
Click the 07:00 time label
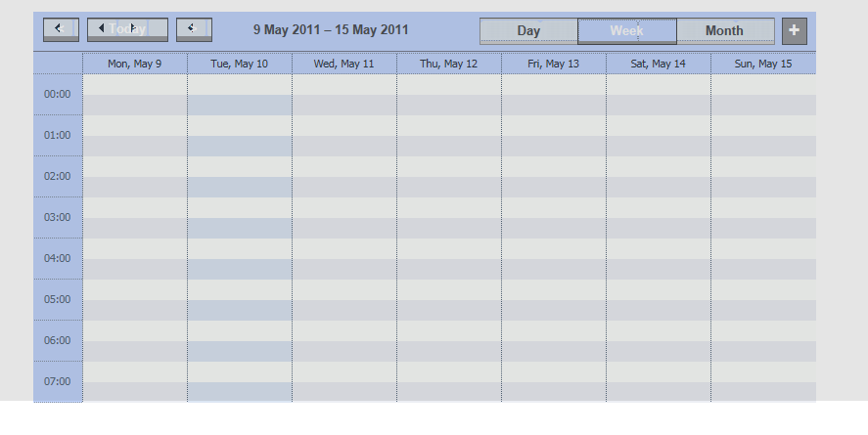(58, 381)
